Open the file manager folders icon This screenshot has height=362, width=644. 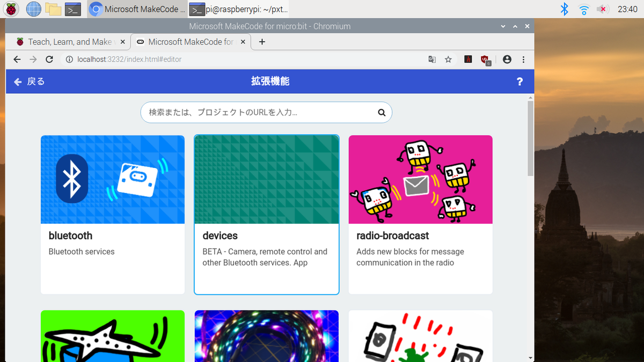click(53, 9)
